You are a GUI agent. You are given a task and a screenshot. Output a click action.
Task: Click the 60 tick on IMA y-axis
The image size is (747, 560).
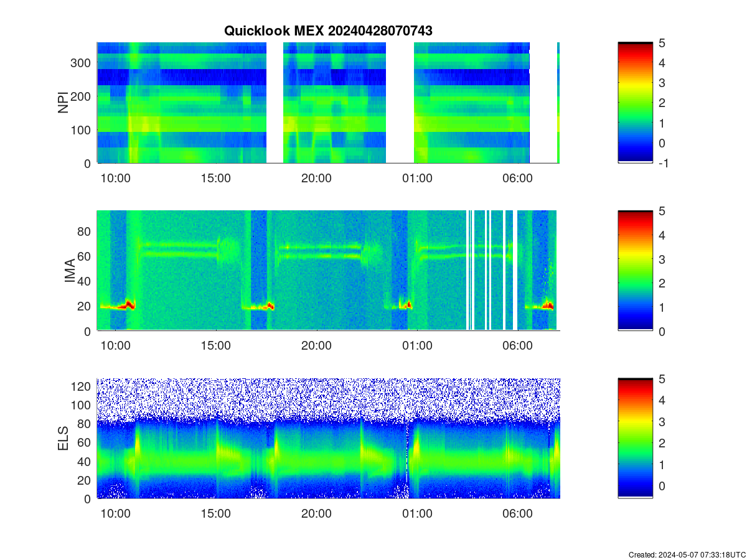85,256
